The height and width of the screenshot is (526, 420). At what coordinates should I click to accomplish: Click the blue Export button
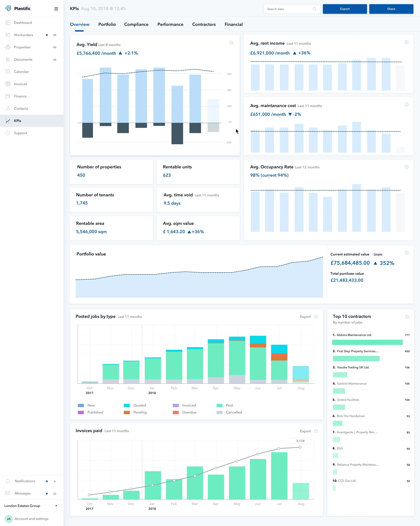[345, 9]
